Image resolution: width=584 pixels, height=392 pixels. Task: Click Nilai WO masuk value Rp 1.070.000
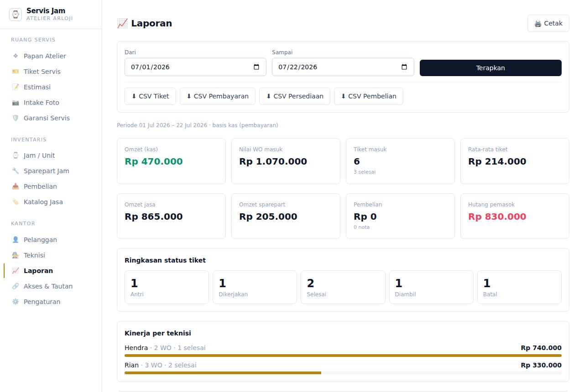[x=273, y=161]
